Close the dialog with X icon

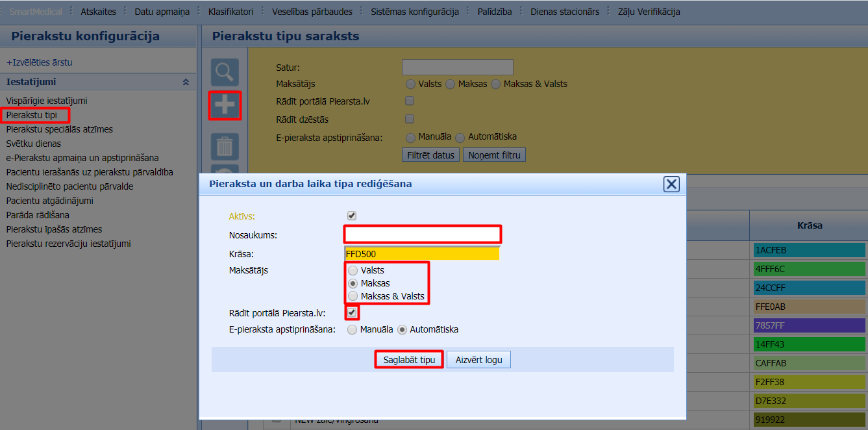(671, 184)
